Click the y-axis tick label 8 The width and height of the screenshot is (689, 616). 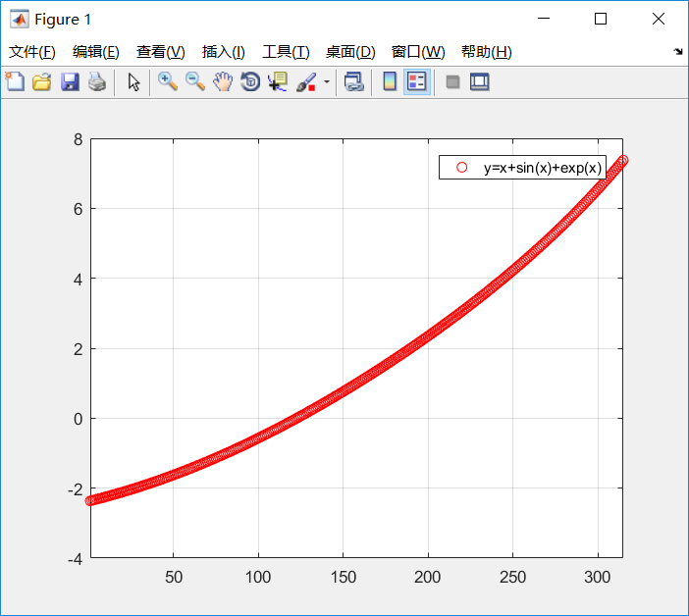point(79,139)
